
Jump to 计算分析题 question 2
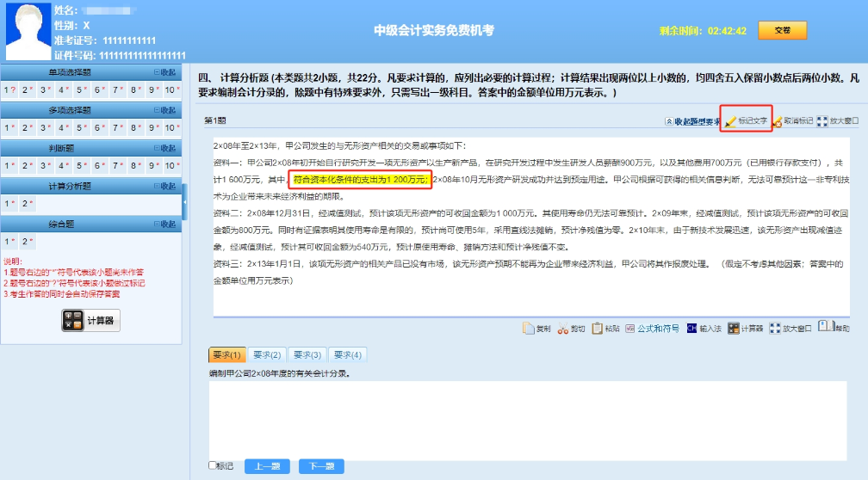[x=28, y=204]
